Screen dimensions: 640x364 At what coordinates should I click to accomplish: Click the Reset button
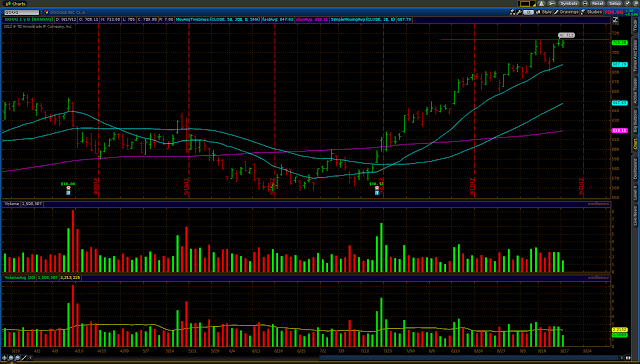(598, 3)
